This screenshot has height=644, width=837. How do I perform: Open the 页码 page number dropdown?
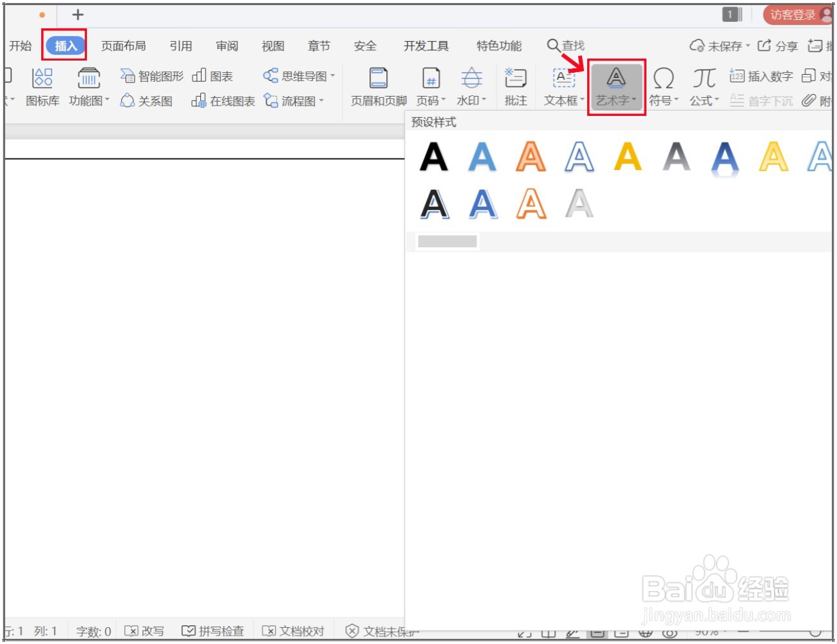(x=431, y=87)
